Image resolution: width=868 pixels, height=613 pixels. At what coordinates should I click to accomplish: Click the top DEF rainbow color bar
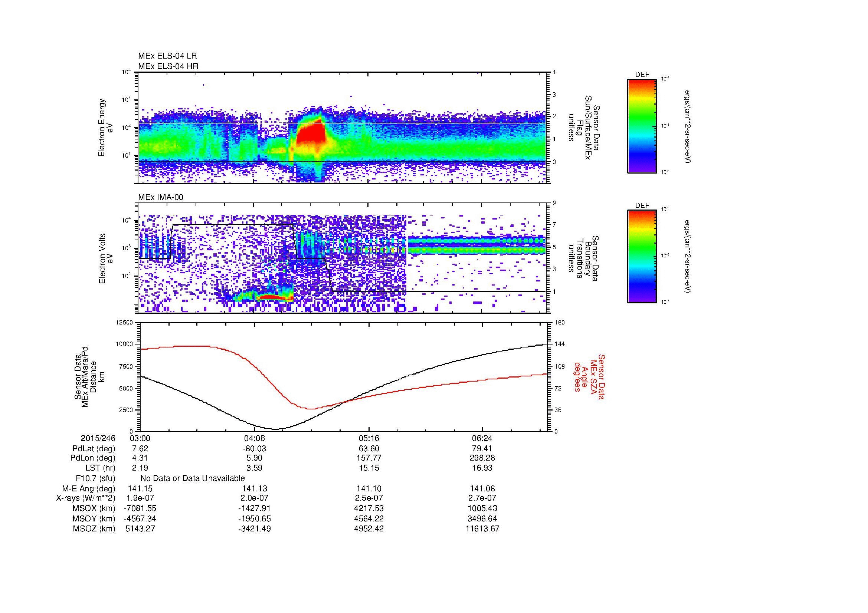(642, 126)
